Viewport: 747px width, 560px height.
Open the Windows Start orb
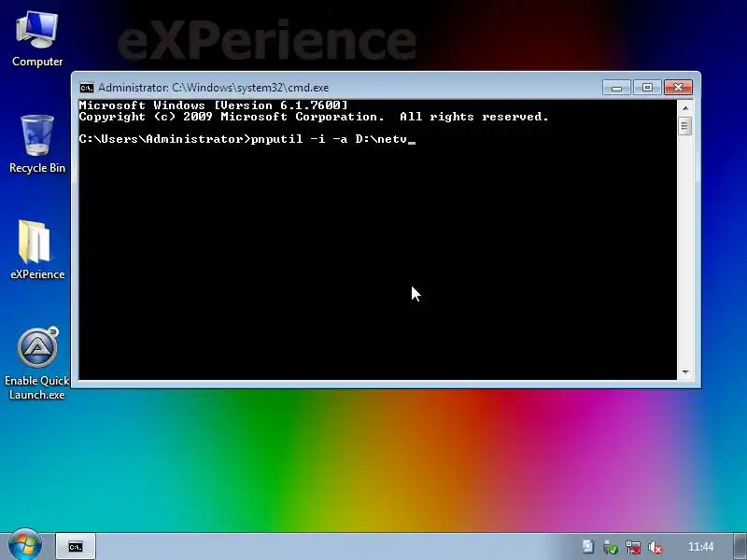(x=25, y=545)
